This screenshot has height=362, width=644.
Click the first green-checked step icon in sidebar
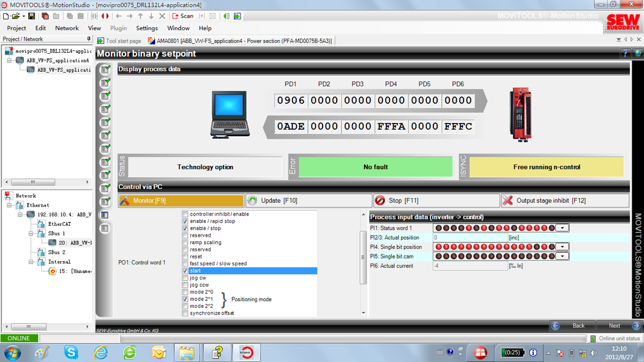(x=105, y=70)
